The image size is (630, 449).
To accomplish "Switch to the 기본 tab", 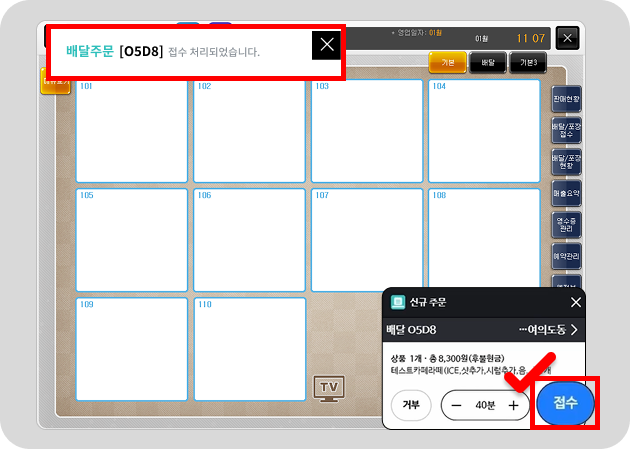I will click(x=447, y=63).
